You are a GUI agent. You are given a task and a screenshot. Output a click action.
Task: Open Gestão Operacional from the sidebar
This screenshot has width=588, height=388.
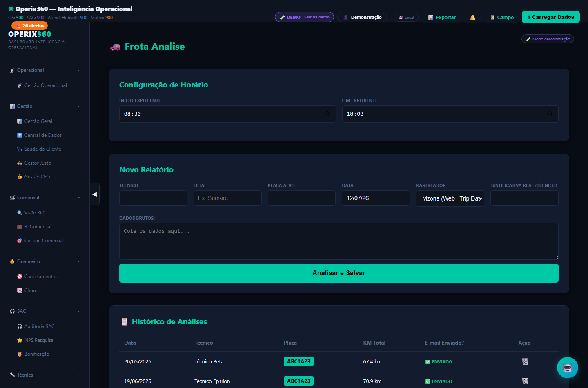tap(45, 85)
